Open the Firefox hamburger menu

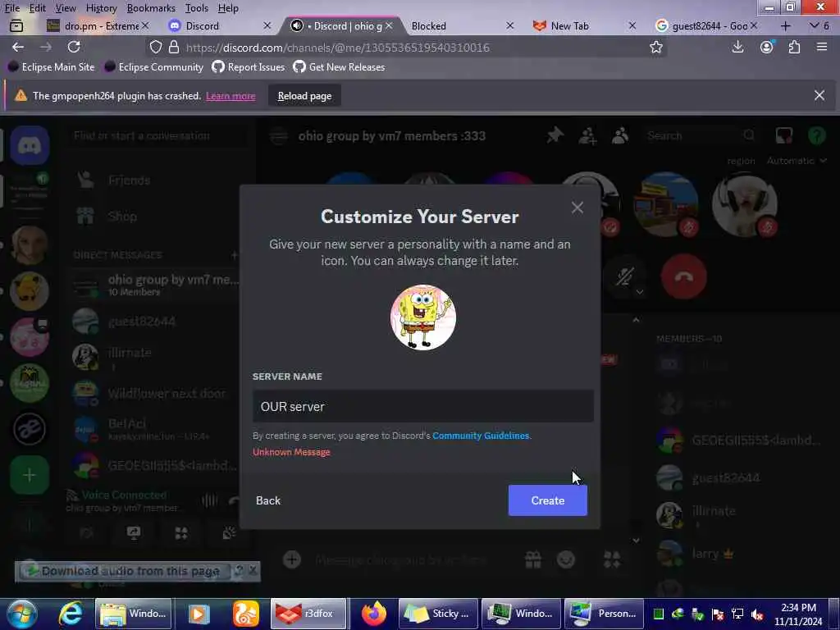[x=822, y=47]
